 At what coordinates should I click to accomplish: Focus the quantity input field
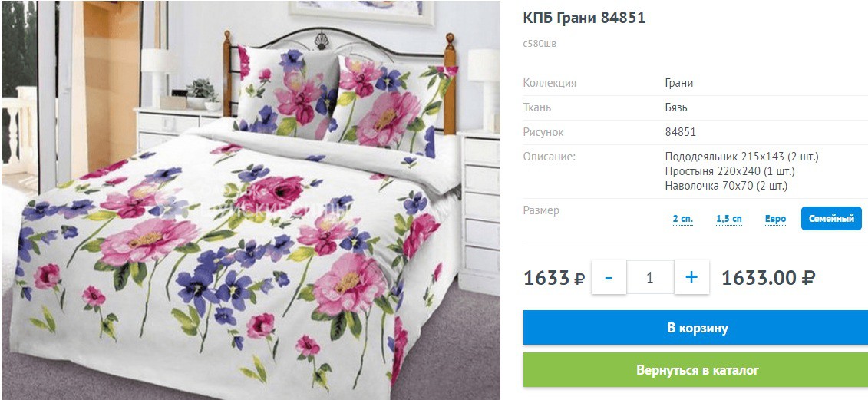(x=650, y=277)
